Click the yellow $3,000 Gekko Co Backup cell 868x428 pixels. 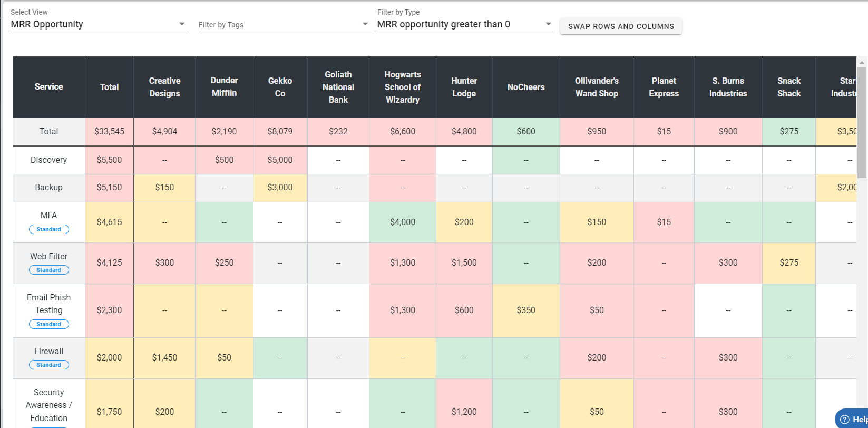click(280, 188)
